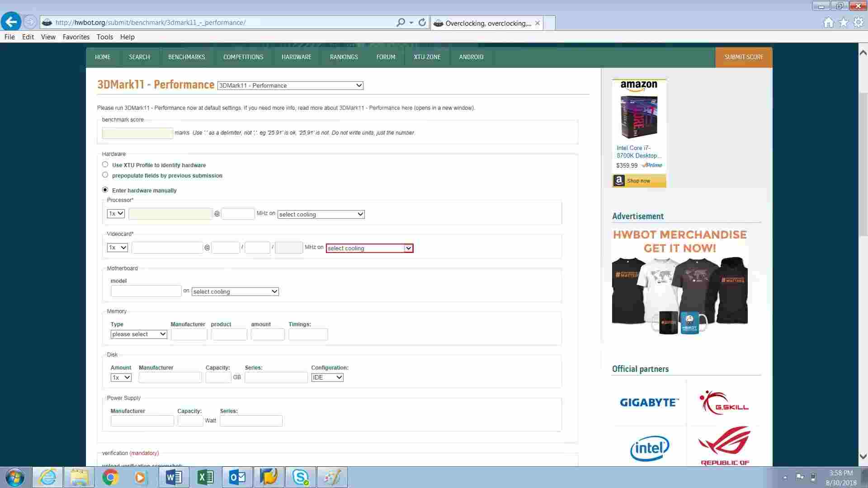Image resolution: width=868 pixels, height=488 pixels.
Task: Open the Videocard count 1x dropdown
Action: pos(118,248)
